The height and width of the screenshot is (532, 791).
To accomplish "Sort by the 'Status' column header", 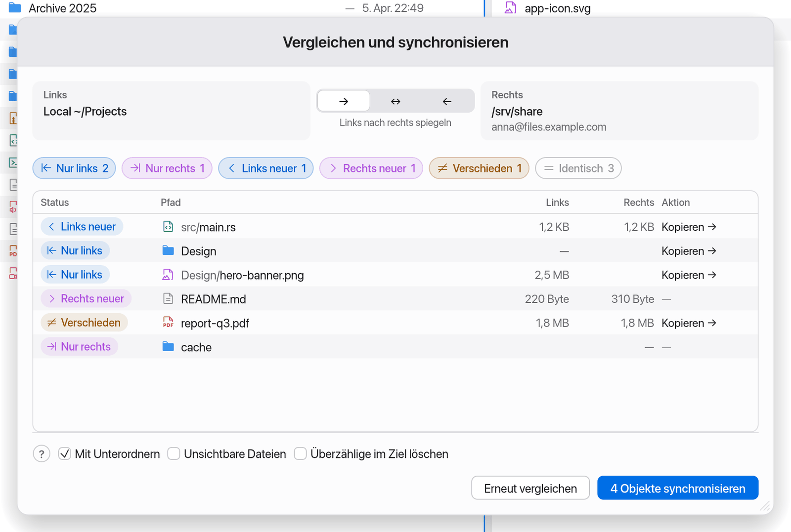I will click(54, 203).
